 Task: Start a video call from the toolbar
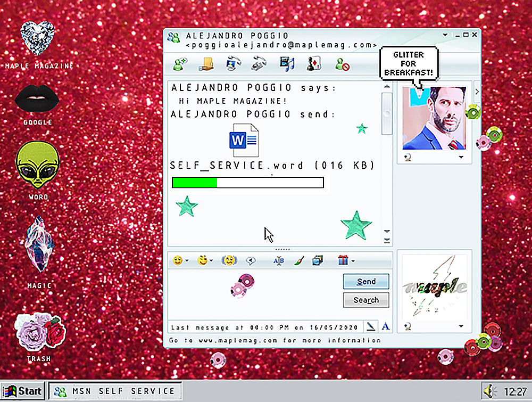pos(234,63)
